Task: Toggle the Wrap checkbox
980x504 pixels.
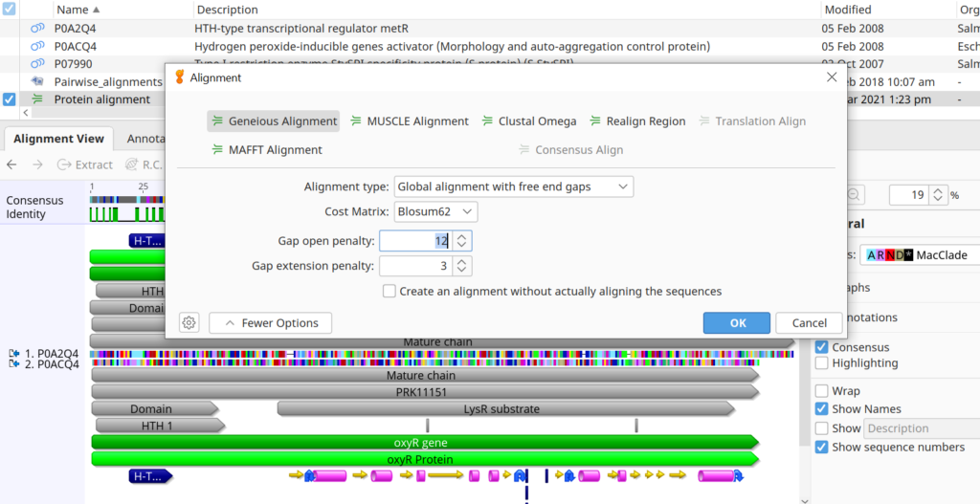Action: [x=821, y=391]
